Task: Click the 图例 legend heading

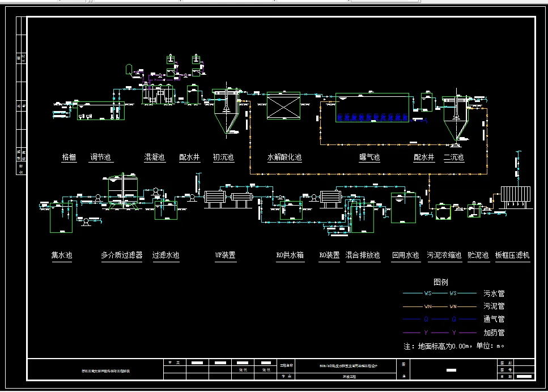Action: tap(439, 282)
